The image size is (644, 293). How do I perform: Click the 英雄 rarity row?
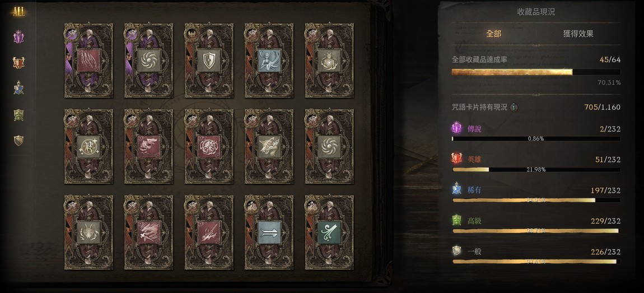536,163
